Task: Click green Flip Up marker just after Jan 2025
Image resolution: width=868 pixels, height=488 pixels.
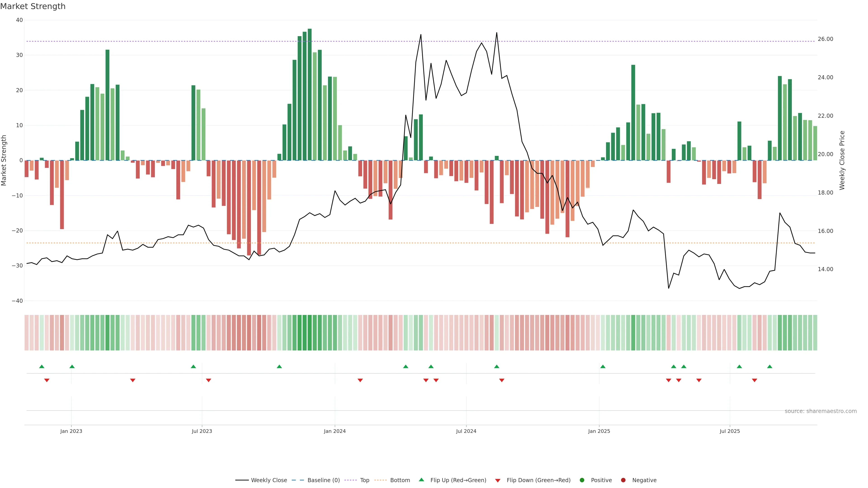Action: (603, 366)
